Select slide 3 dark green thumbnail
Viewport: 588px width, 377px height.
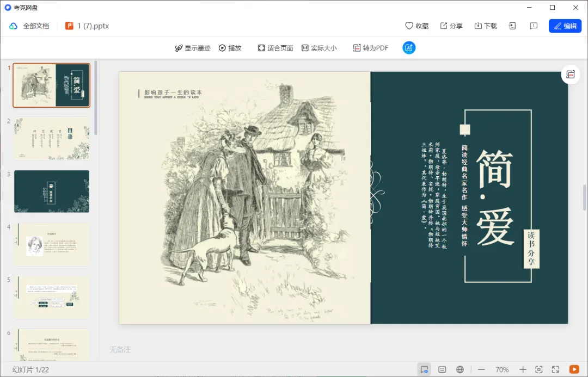[x=52, y=191]
